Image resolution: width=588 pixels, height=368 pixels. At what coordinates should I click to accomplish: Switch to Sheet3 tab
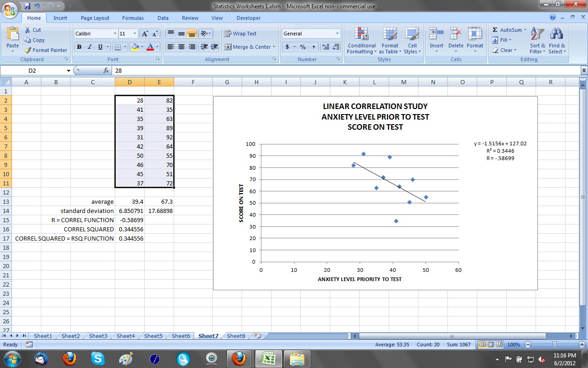click(x=98, y=336)
